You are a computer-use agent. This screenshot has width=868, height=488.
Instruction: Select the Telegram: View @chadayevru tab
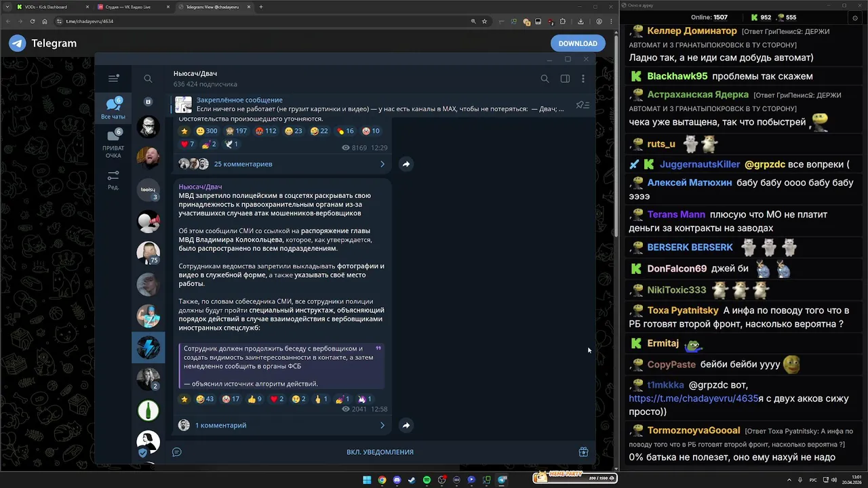pyautogui.click(x=214, y=7)
